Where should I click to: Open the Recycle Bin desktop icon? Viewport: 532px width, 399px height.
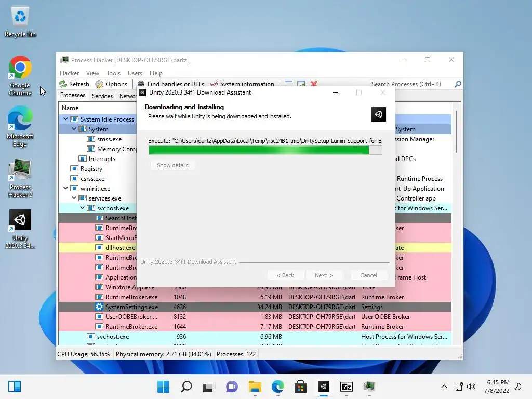[20, 22]
